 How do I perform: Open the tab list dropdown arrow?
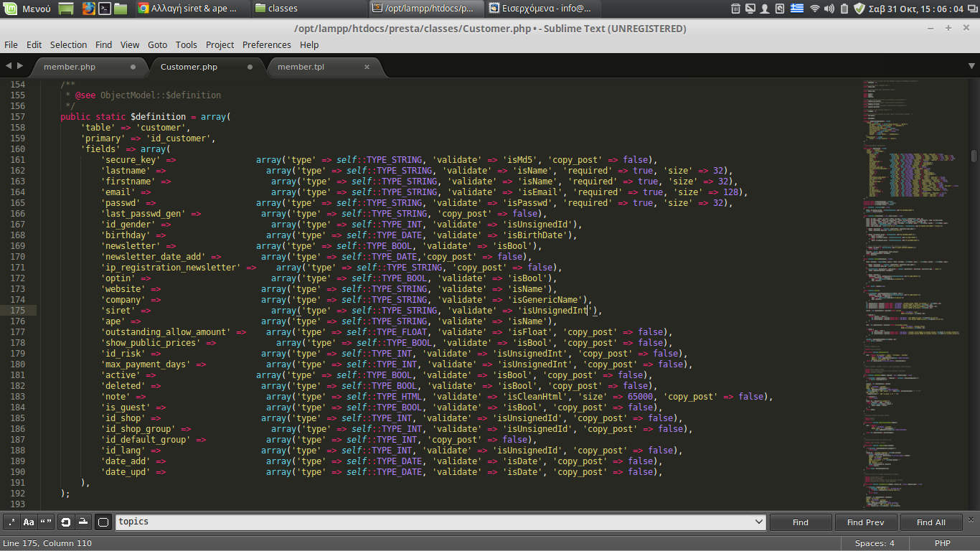[971, 66]
